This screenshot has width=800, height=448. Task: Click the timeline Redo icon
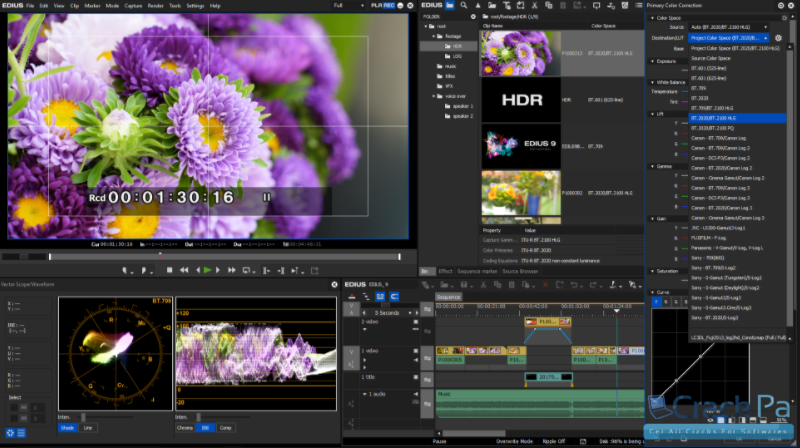(x=593, y=285)
